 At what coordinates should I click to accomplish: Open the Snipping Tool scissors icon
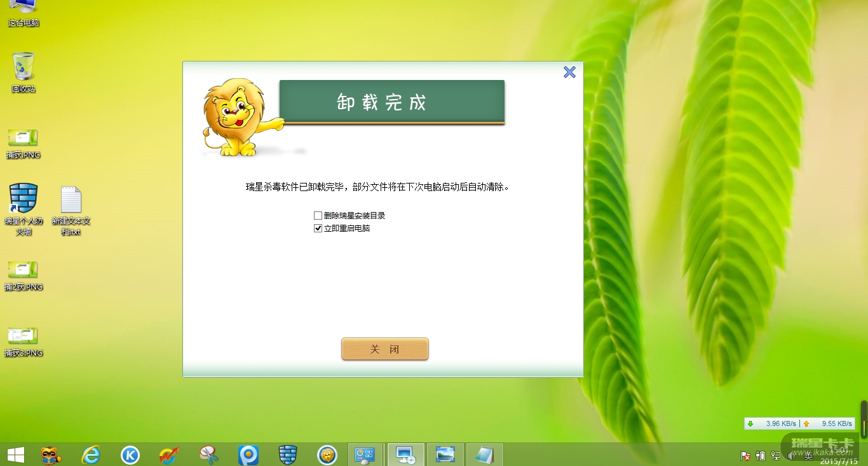(x=208, y=455)
